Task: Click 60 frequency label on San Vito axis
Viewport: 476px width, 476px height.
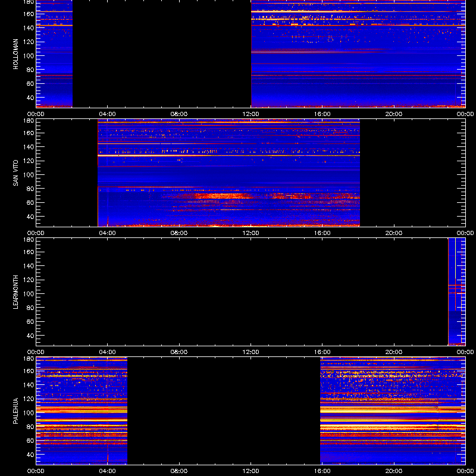Action: [x=30, y=203]
